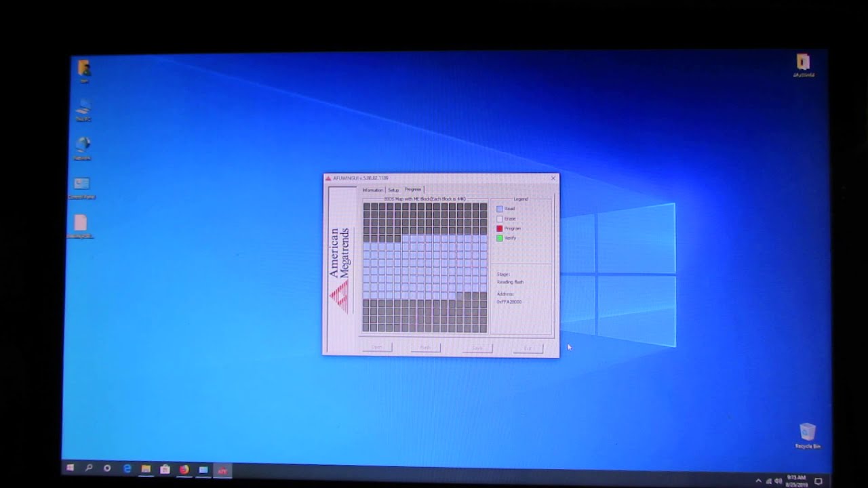868x488 pixels.
Task: Switch to the Information tab
Action: point(372,190)
